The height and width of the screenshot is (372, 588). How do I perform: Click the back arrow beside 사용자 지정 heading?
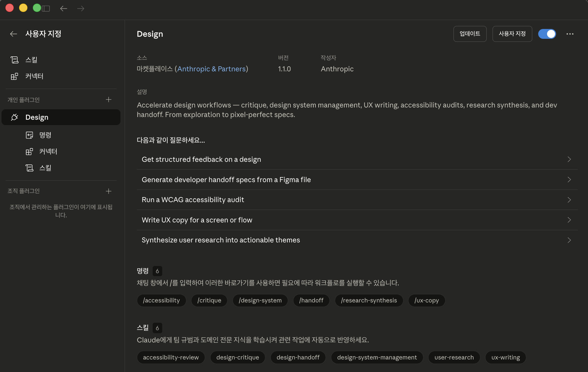(x=13, y=34)
